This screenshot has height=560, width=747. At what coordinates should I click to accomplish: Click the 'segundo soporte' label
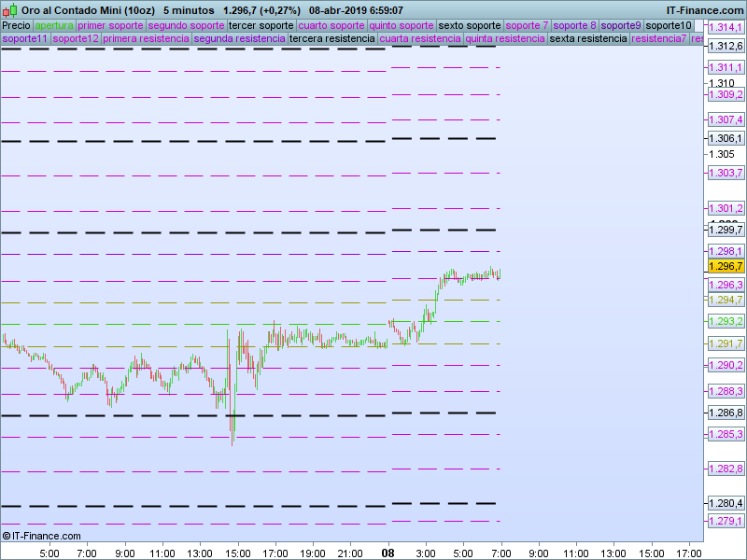point(186,25)
